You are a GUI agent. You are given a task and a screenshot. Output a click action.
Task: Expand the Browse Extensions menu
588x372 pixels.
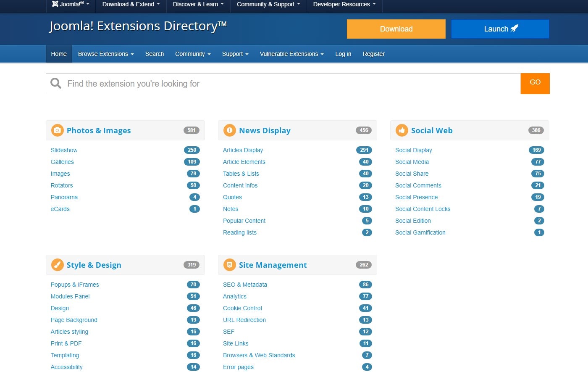[106, 54]
